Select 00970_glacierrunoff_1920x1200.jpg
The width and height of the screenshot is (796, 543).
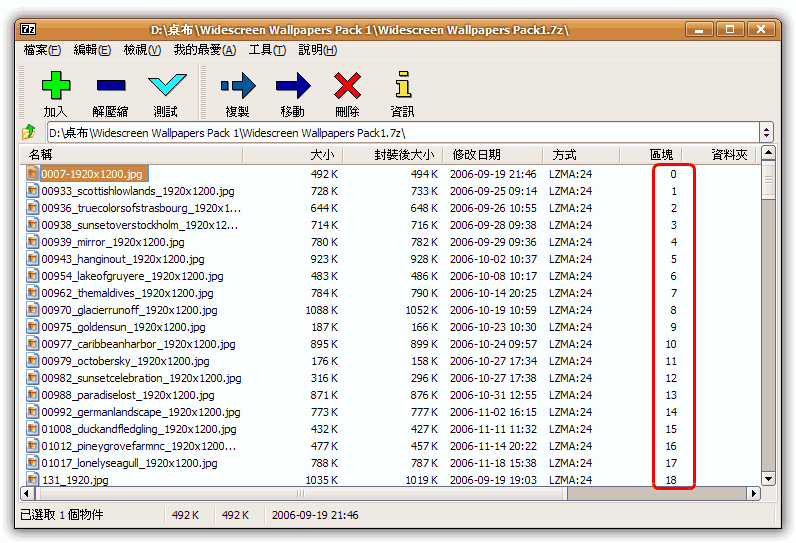coord(129,310)
